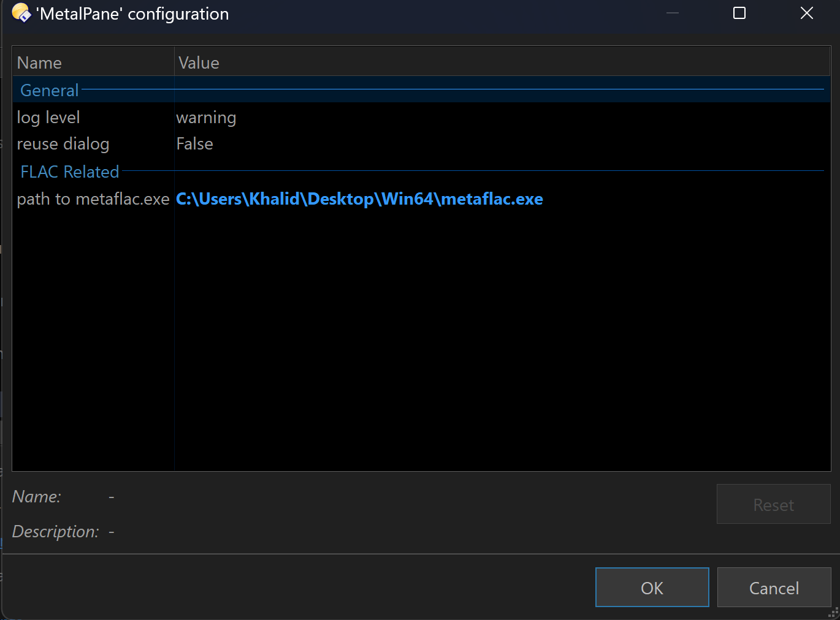Minimize the configuration window
Screen dimensions: 840x620
click(673, 13)
